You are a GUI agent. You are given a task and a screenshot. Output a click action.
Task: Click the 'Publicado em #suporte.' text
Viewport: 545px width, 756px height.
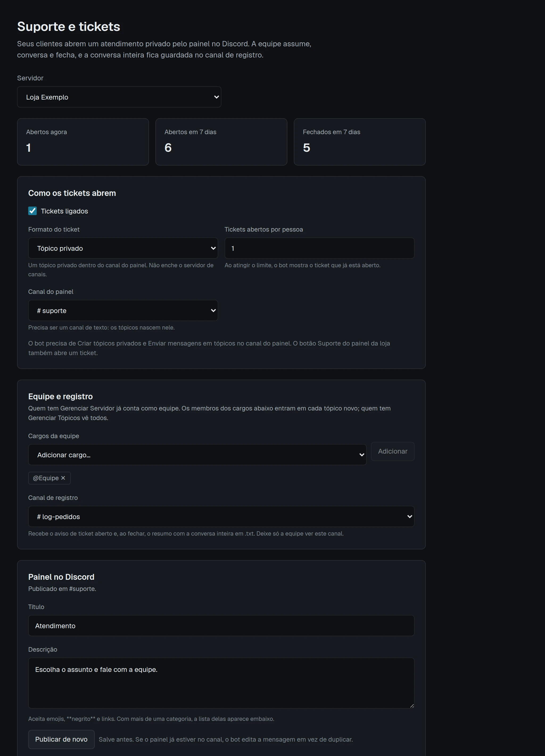click(62, 589)
